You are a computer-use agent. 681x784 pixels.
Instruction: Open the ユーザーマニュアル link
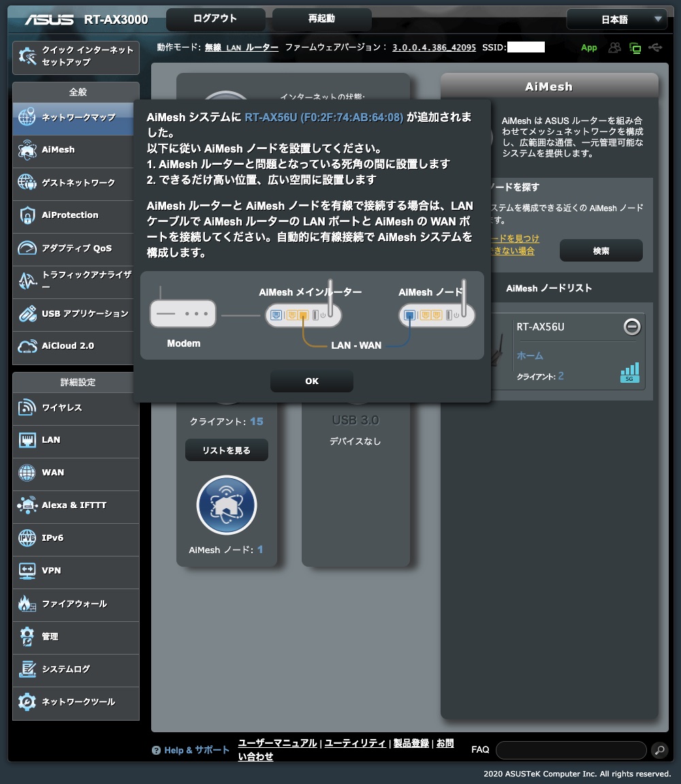pyautogui.click(x=277, y=743)
